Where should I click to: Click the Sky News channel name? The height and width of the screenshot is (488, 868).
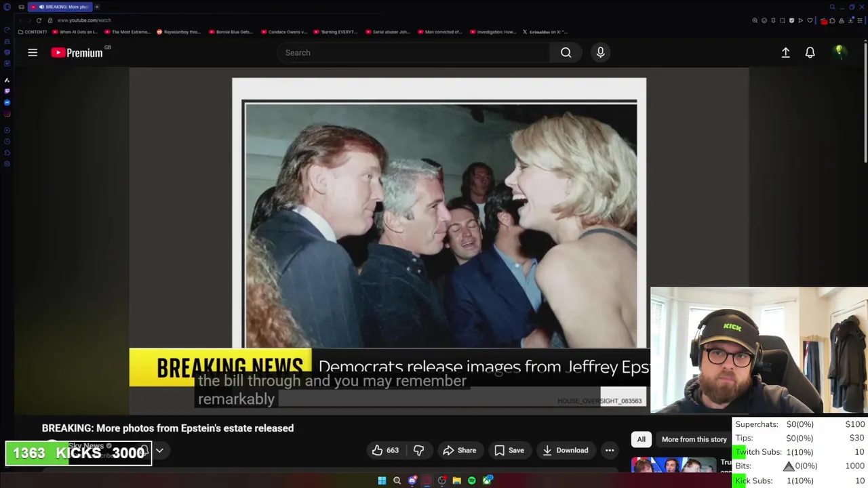tap(85, 445)
